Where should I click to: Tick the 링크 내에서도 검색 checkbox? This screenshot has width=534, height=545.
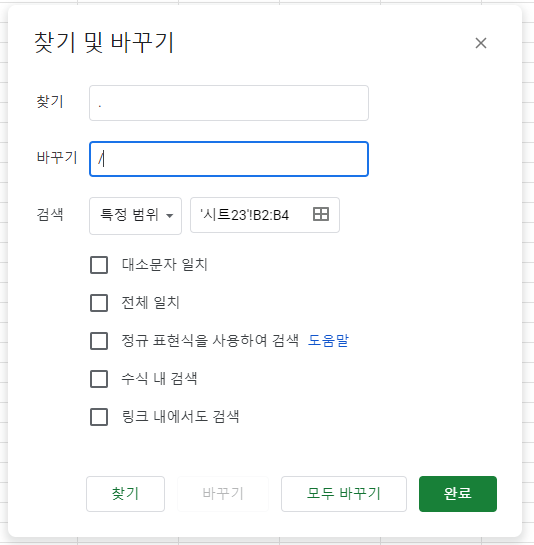tap(99, 417)
